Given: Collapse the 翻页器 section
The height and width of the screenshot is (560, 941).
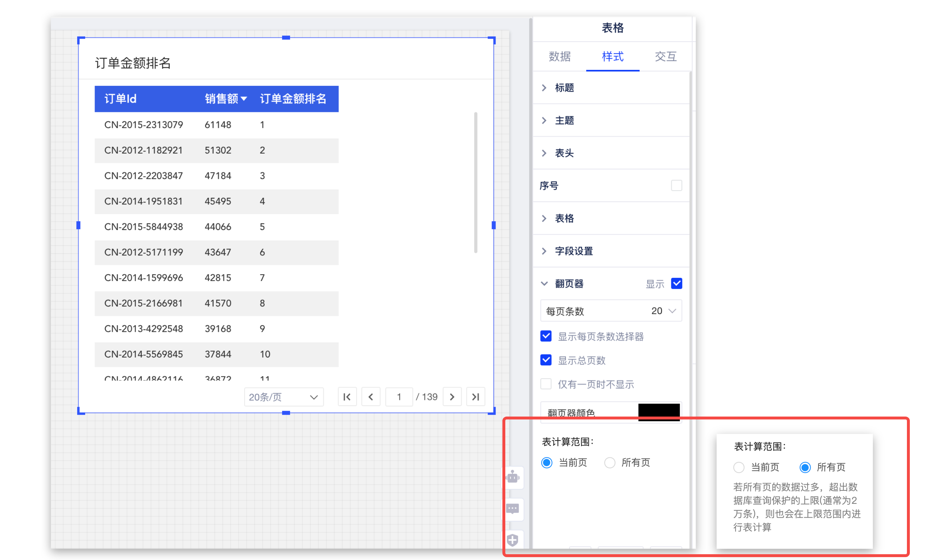Looking at the screenshot, I should (544, 283).
